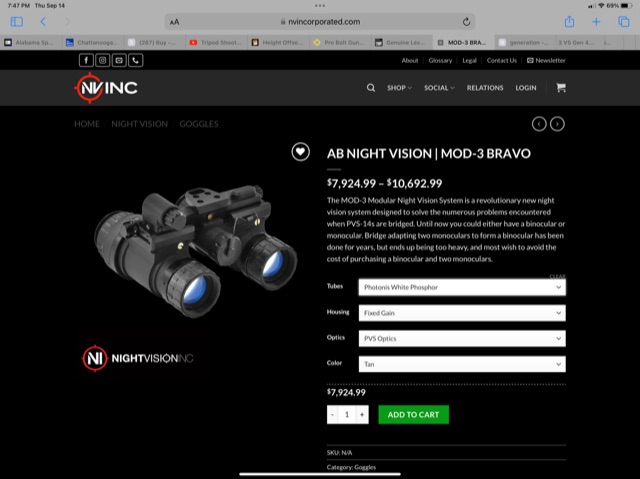Switch to the (267) Buy tab

coord(155,42)
